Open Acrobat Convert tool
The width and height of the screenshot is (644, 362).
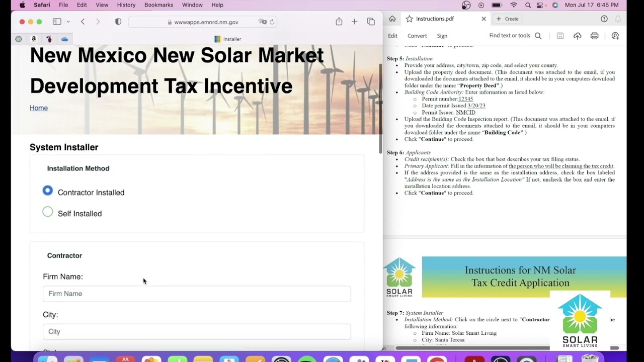(417, 36)
